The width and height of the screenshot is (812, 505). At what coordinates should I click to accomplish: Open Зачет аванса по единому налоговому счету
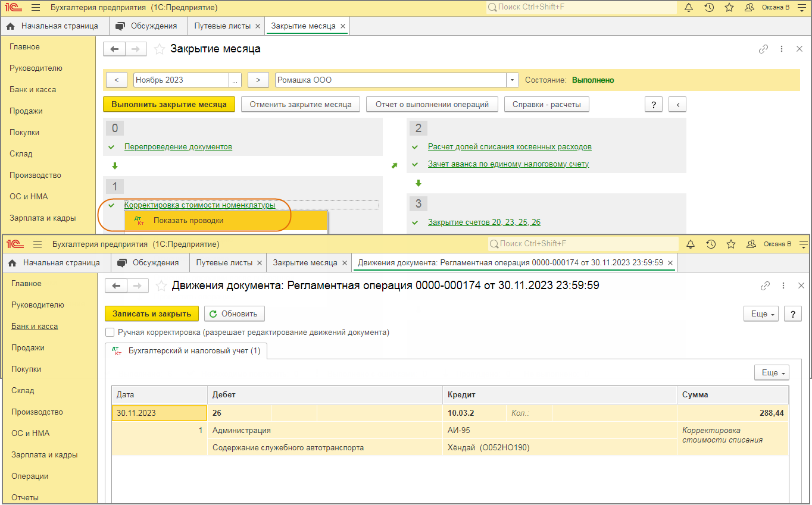coord(508,164)
